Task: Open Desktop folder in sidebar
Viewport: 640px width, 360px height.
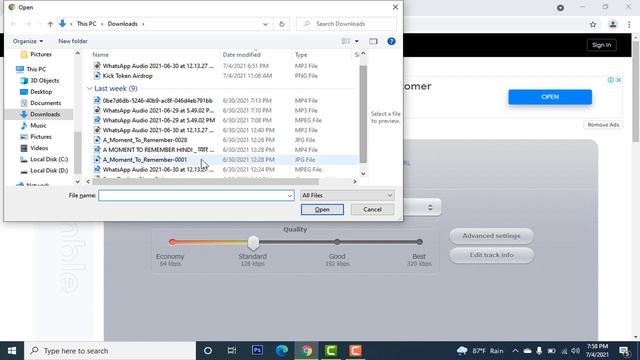Action: (x=41, y=92)
